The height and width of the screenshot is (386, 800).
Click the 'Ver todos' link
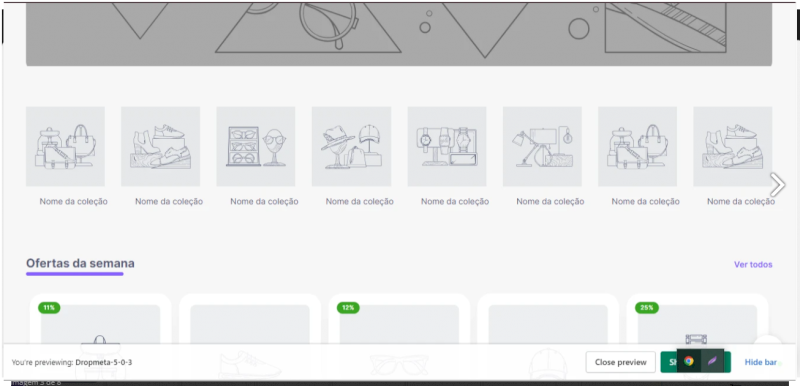(753, 265)
